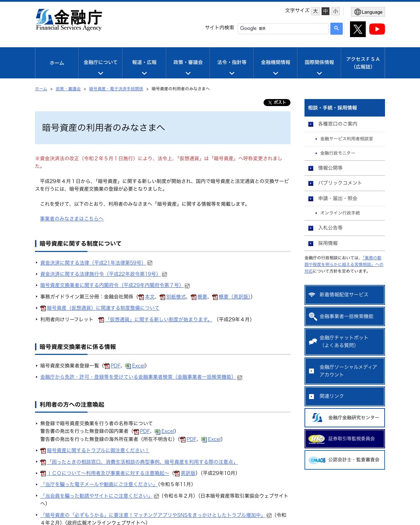Image resolution: width=420 pixels, height=525 pixels.
Task: Open the X (Twitter) social icon
Action: tap(358, 29)
